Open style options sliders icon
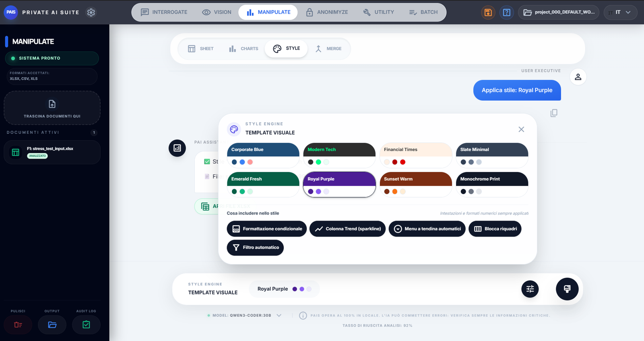This screenshot has height=341, width=644. pyautogui.click(x=530, y=289)
